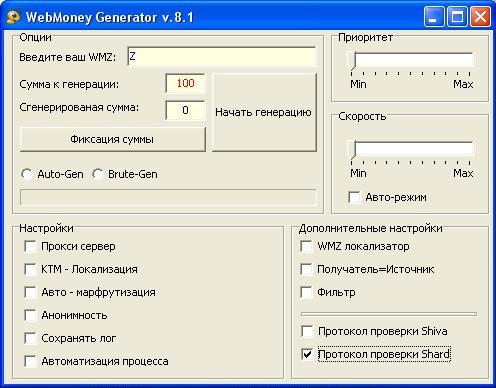Minimize the WebMoney Generator window

pos(434,17)
